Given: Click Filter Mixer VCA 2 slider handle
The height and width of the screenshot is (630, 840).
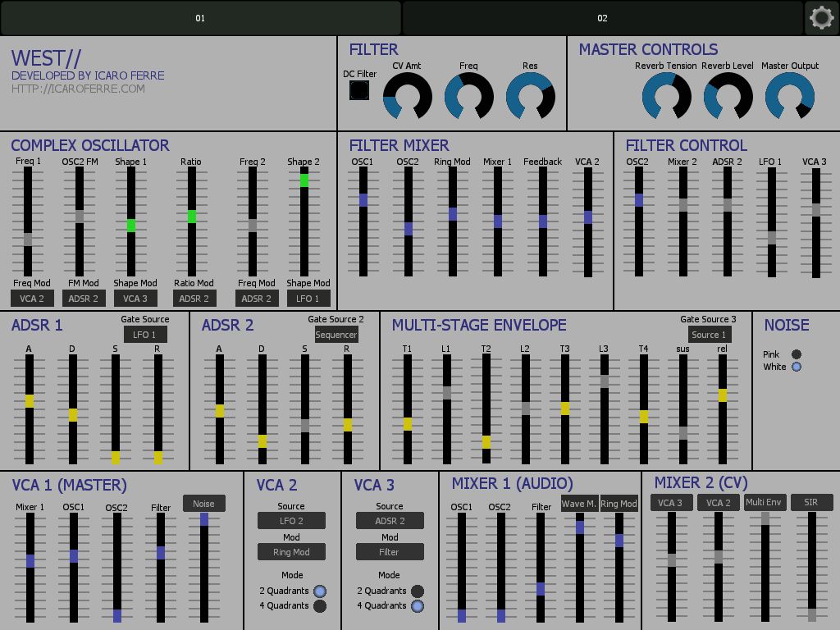Looking at the screenshot, I should coord(587,217).
